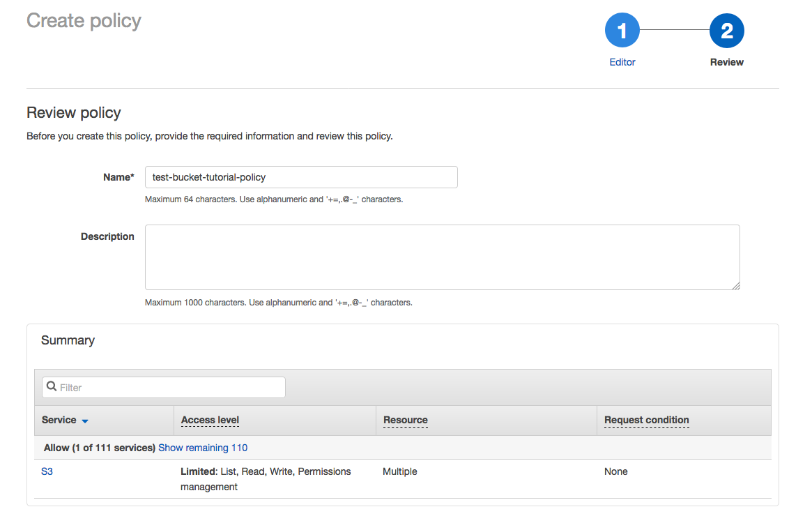This screenshot has width=812, height=523.
Task: Select the step 2 Review circle
Action: point(726,30)
